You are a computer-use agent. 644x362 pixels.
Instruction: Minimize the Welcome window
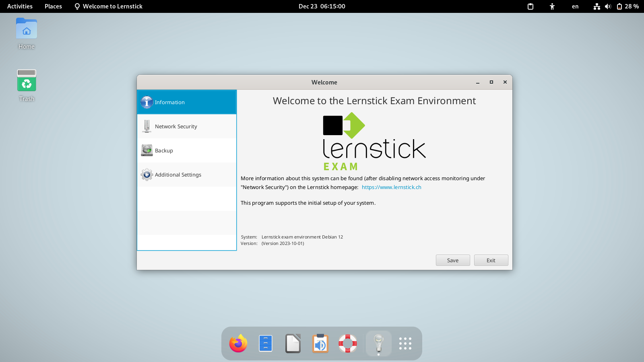click(478, 82)
